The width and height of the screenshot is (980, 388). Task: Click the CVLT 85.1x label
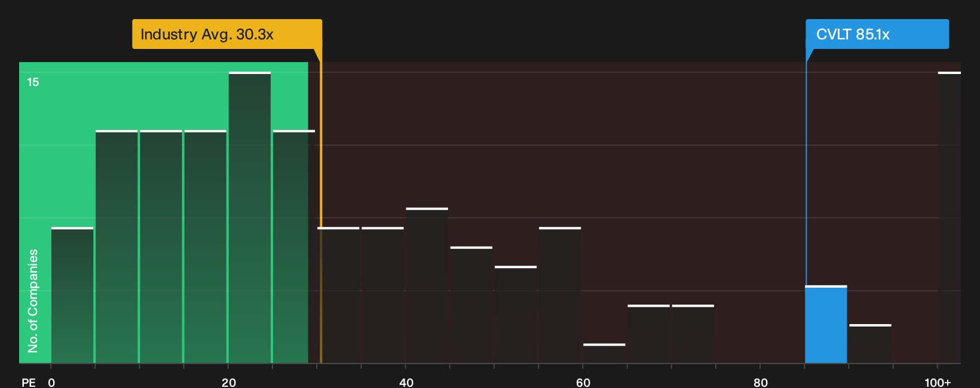point(877,34)
